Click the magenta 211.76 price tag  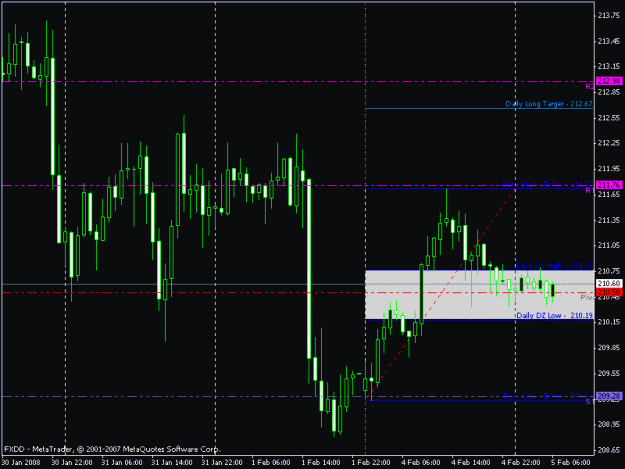coord(609,185)
